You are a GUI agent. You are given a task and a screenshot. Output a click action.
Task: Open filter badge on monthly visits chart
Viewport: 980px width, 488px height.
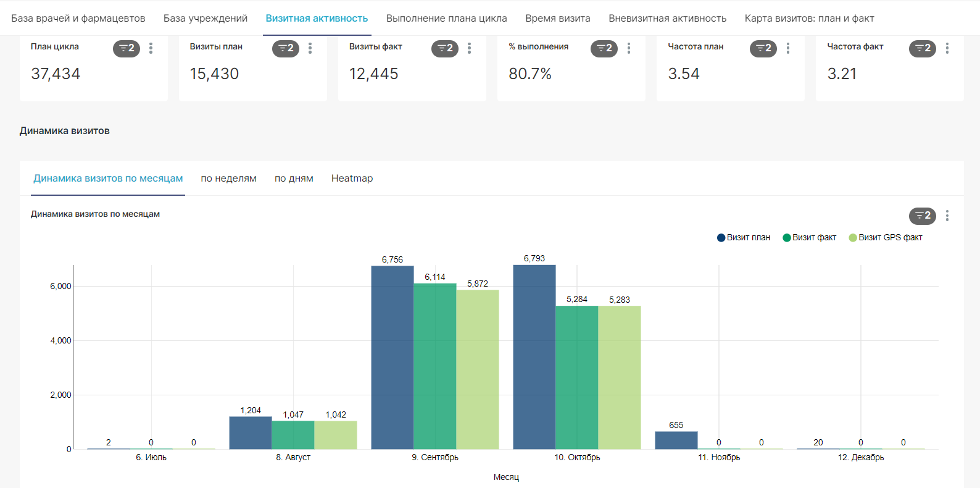[923, 216]
